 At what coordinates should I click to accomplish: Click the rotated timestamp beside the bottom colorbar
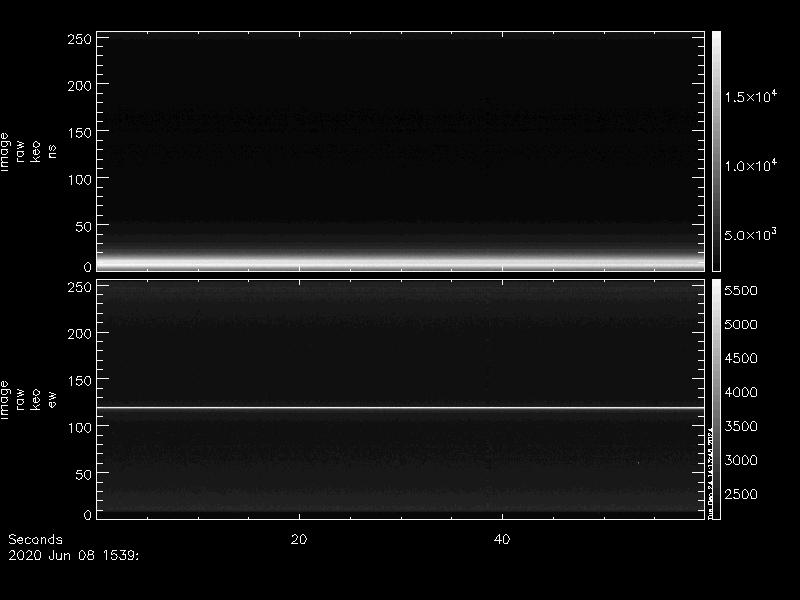(x=710, y=470)
